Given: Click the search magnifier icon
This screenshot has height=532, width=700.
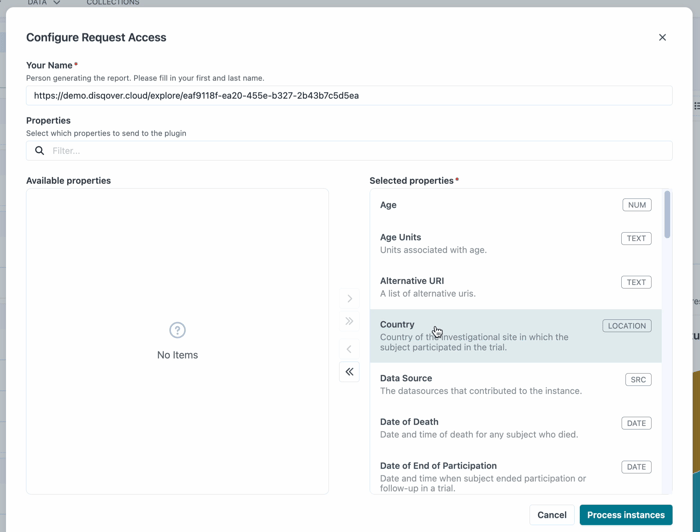Looking at the screenshot, I should tap(40, 151).
